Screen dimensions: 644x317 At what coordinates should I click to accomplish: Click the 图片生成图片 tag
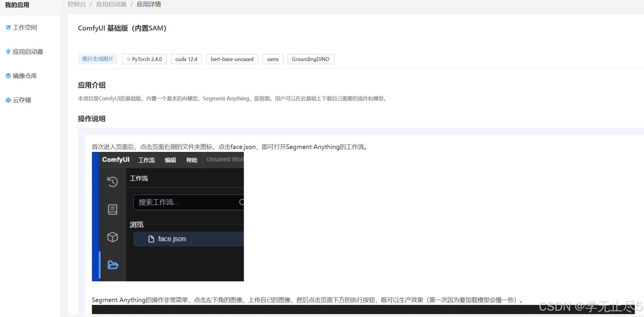click(98, 59)
